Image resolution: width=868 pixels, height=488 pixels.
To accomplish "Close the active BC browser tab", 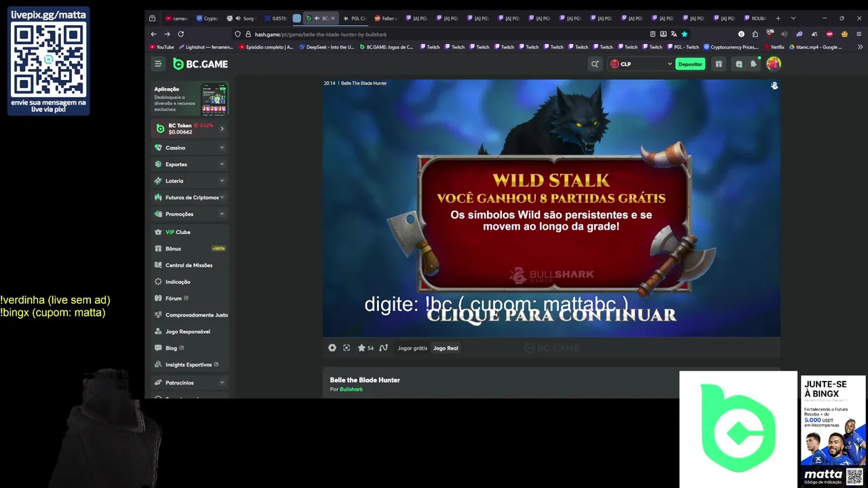I will pyautogui.click(x=333, y=18).
